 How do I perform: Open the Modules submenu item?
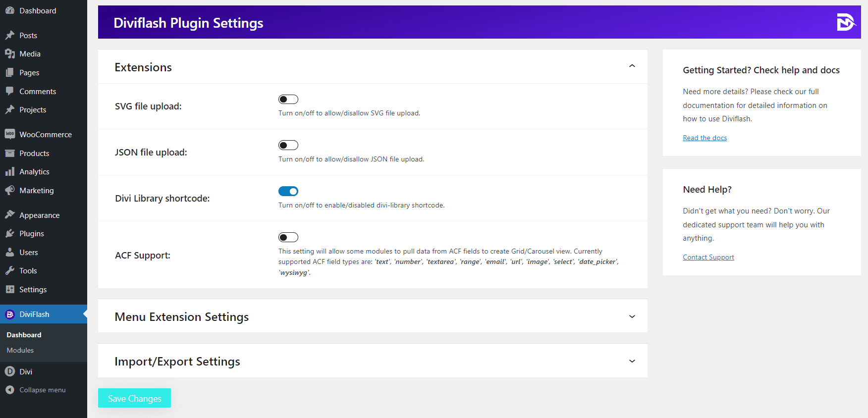20,350
